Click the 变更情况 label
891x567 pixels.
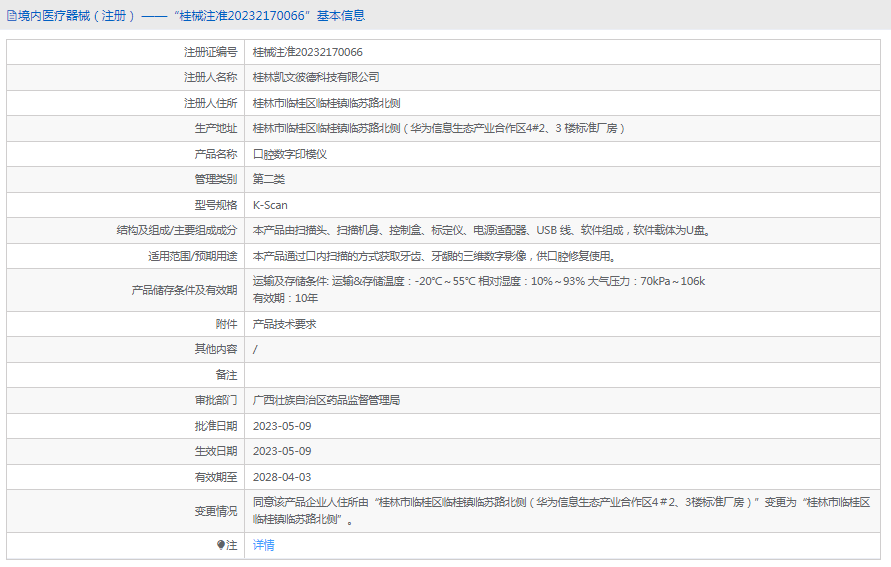pyautogui.click(x=216, y=511)
